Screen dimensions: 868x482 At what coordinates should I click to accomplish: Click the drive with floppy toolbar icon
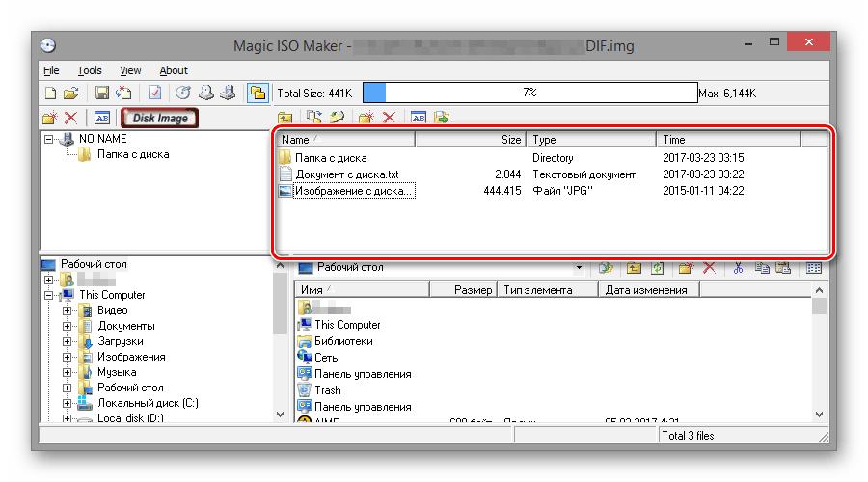point(228,93)
